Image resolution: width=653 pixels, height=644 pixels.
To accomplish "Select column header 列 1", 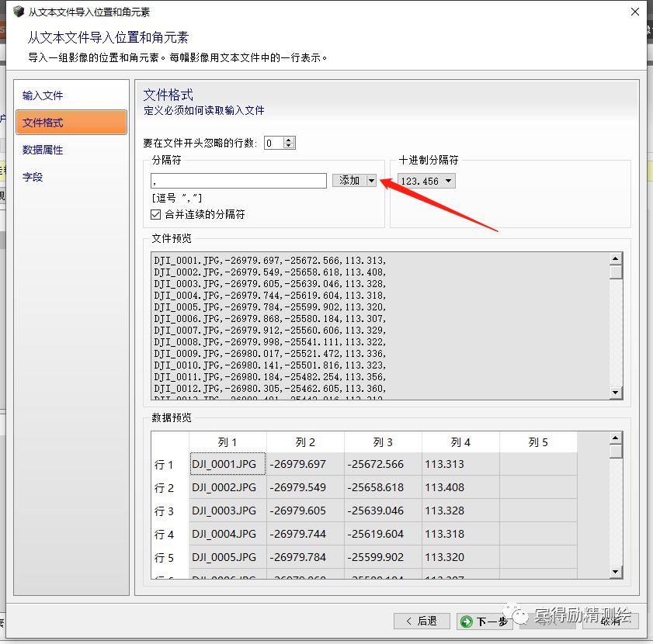I will [228, 442].
